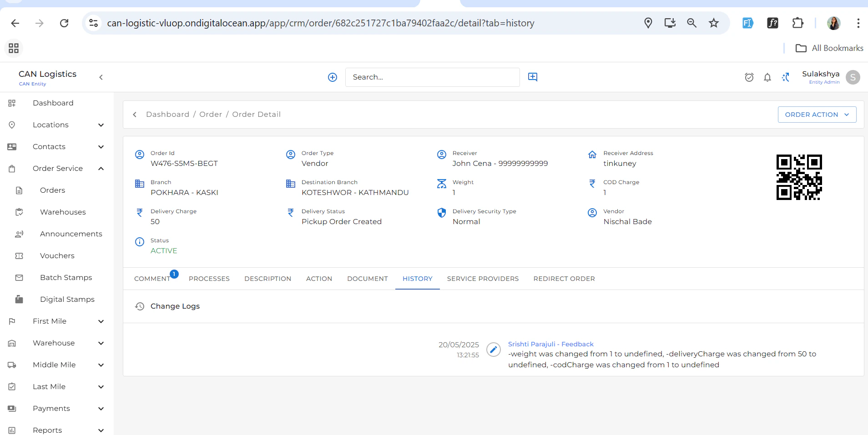This screenshot has height=435, width=868.
Task: Expand the Payments menu
Action: click(x=57, y=409)
